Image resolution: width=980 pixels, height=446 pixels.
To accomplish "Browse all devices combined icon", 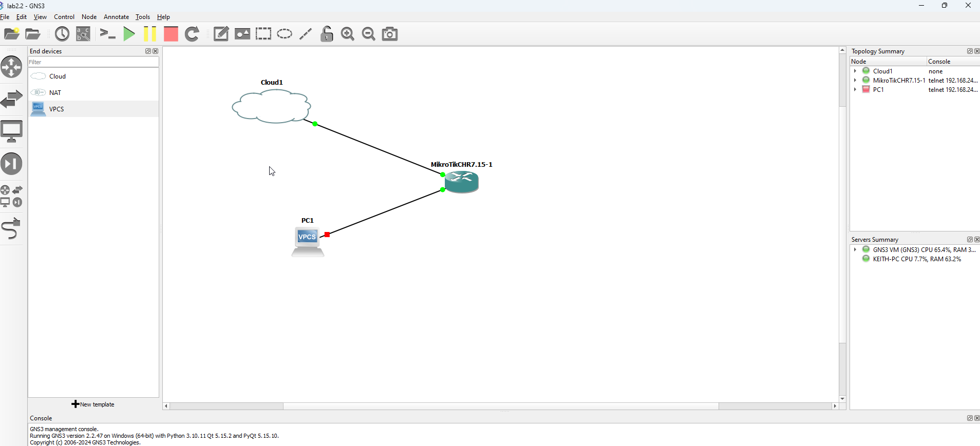I will (x=11, y=197).
